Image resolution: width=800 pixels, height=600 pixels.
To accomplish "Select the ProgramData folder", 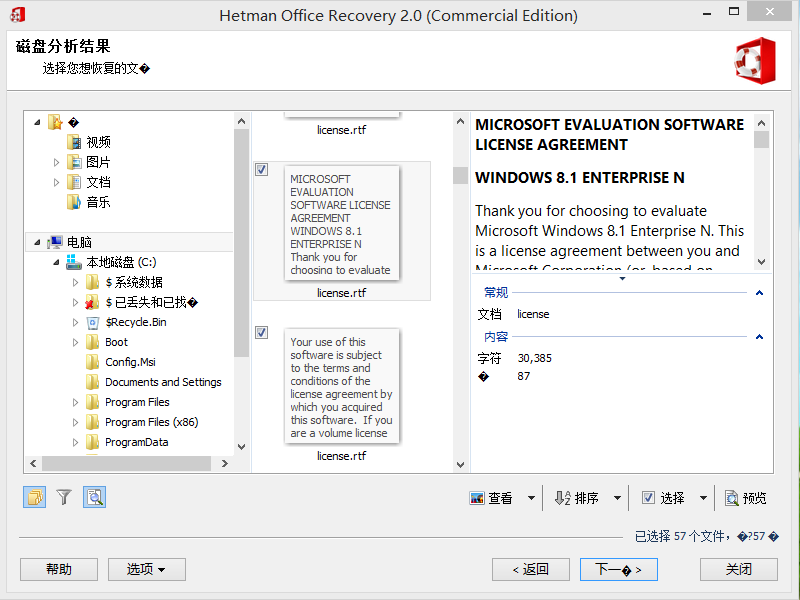I will [x=127, y=442].
